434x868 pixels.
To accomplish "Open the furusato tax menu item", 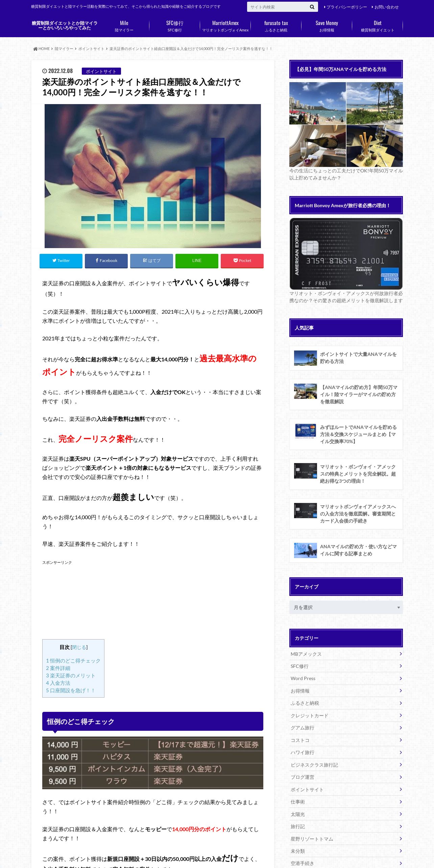I will [x=276, y=26].
